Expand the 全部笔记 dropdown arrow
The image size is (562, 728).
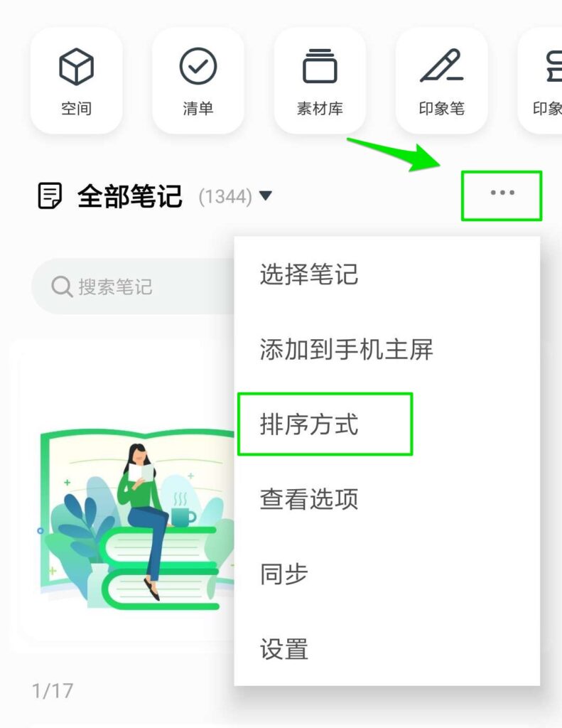click(x=266, y=196)
